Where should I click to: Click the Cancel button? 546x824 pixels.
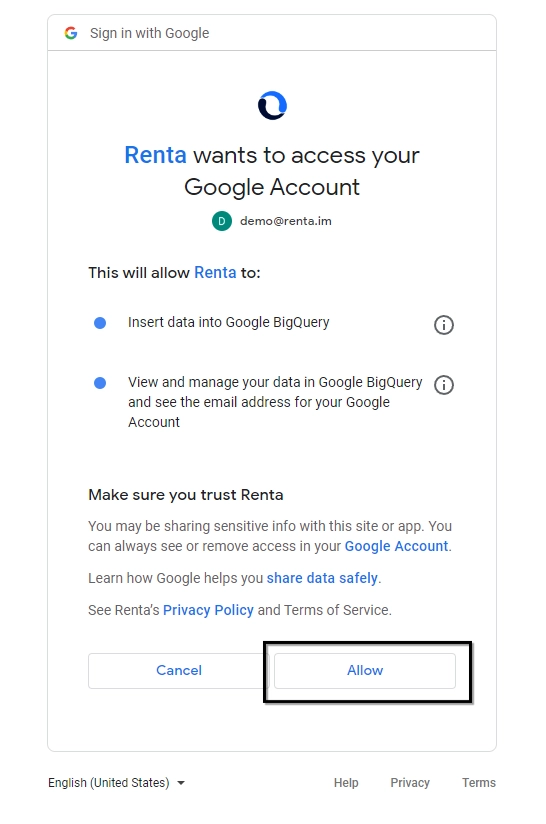179,671
